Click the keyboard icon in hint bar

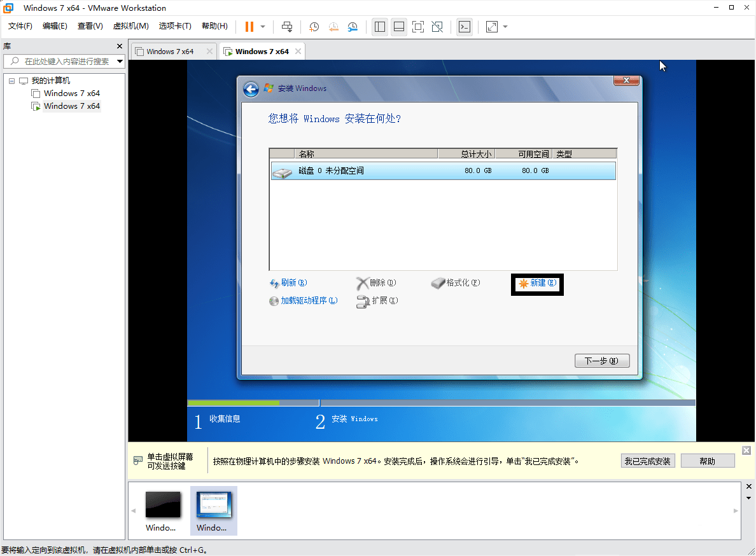point(138,461)
